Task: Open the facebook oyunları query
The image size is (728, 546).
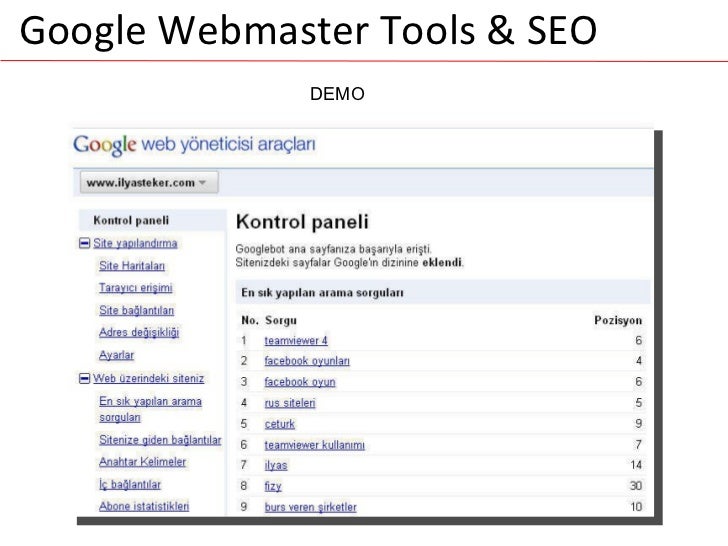Action: (x=307, y=361)
